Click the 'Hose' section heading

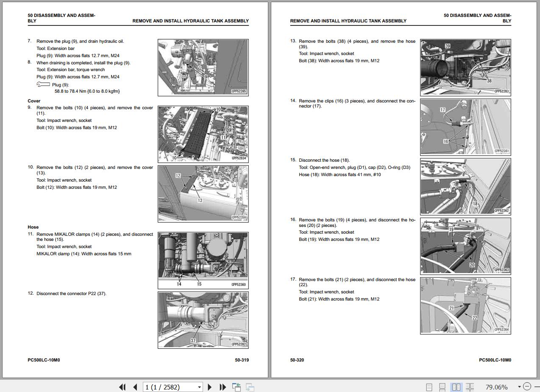(x=33, y=227)
